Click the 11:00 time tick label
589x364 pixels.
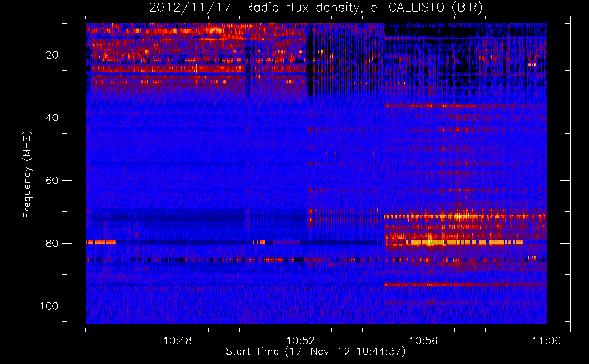(547, 341)
